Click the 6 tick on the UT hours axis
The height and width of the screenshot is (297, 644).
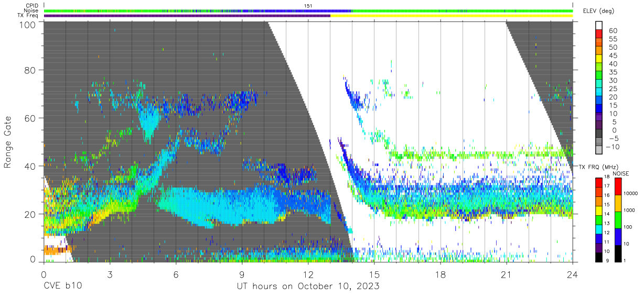(176, 273)
